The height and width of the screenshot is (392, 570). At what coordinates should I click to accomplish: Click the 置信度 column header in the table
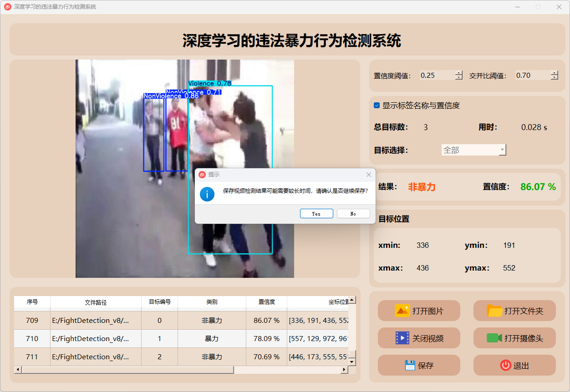(x=266, y=302)
